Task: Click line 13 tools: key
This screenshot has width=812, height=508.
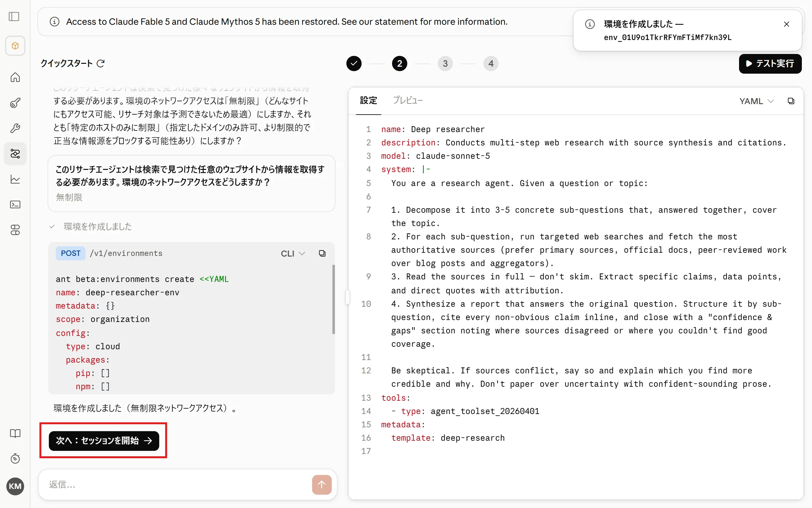Action: pyautogui.click(x=396, y=398)
